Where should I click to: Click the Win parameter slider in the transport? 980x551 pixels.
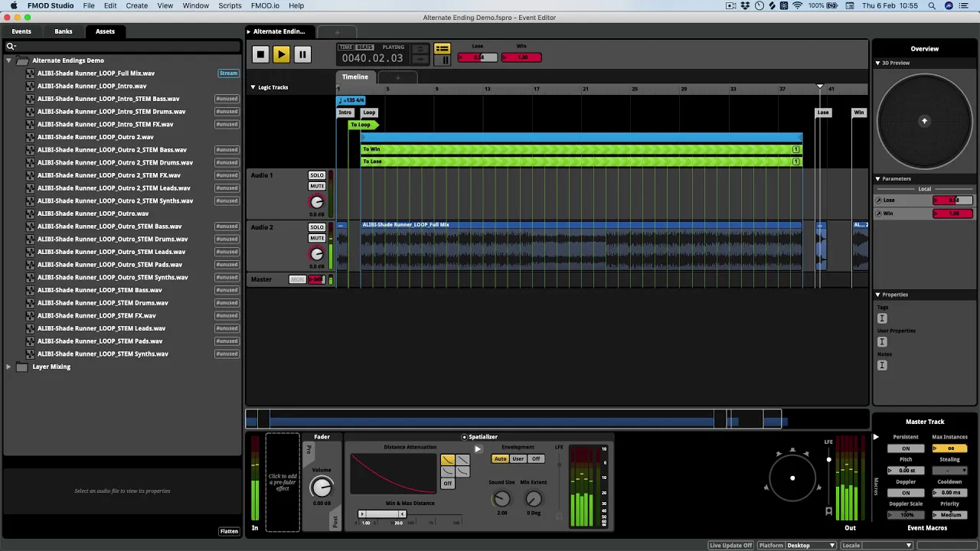pos(521,57)
